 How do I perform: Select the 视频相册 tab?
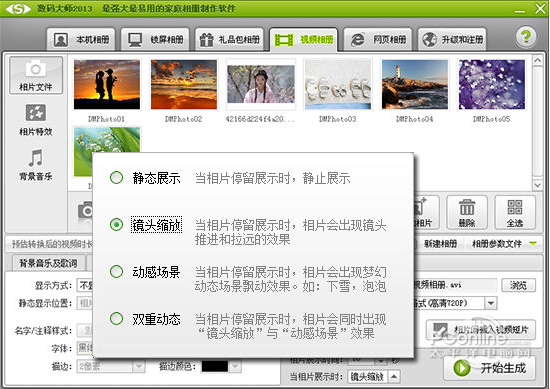pos(304,40)
